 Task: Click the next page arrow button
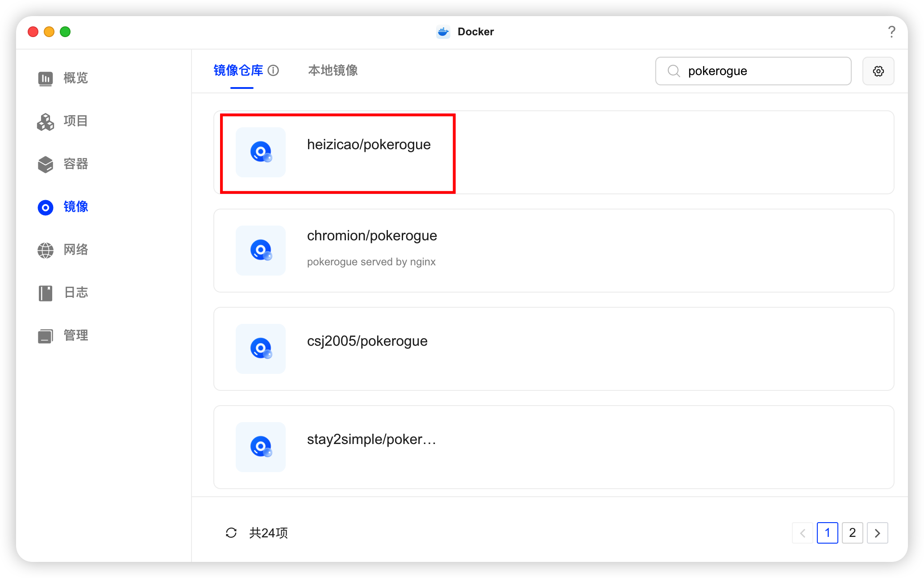pyautogui.click(x=877, y=532)
